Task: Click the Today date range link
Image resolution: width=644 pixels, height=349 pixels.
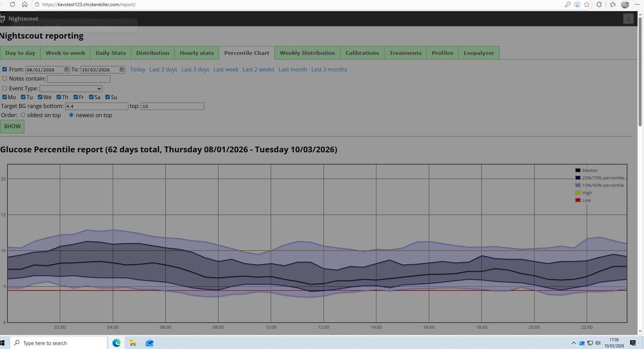Action: pyautogui.click(x=137, y=70)
